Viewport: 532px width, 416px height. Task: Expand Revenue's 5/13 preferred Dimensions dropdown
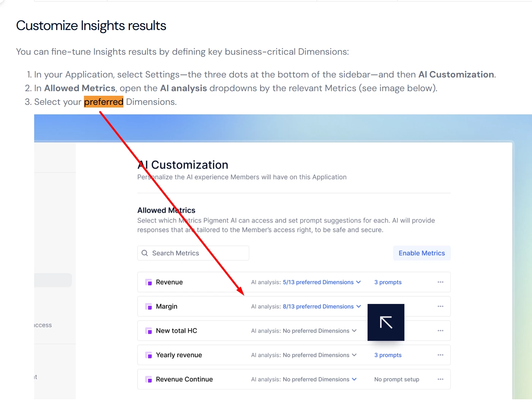pyautogui.click(x=322, y=282)
